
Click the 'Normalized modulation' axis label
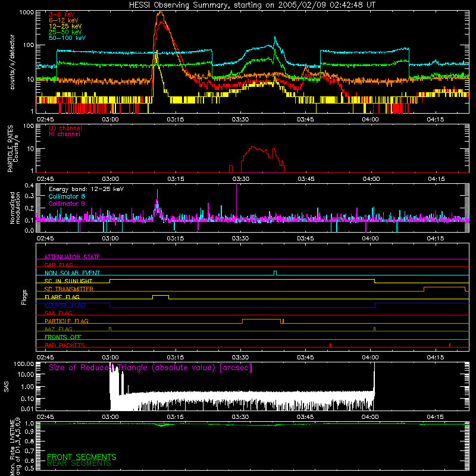[15, 208]
